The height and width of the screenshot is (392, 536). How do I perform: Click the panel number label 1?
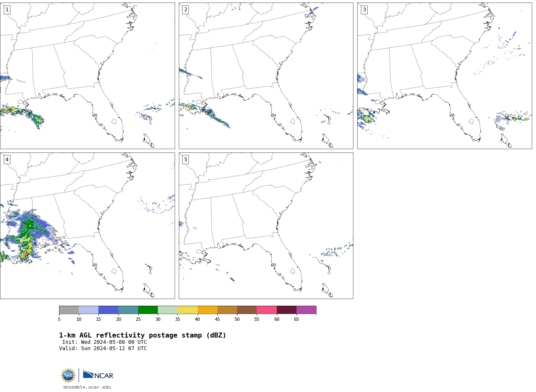click(x=7, y=10)
